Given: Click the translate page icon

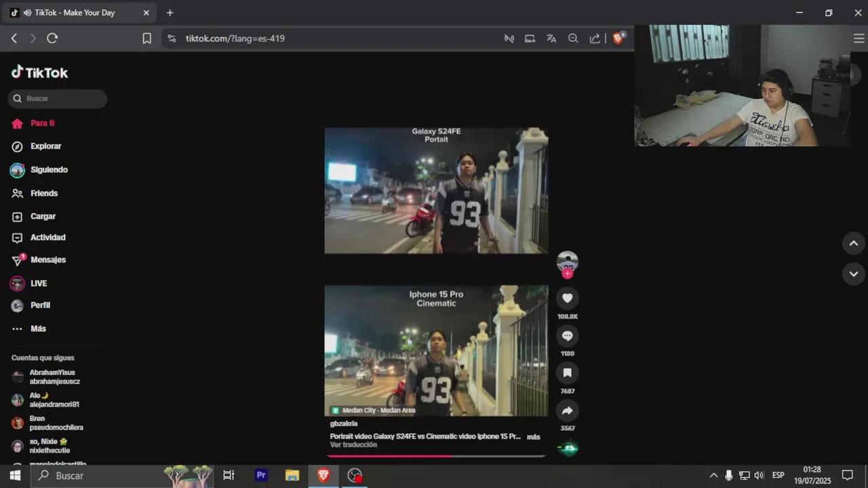Looking at the screenshot, I should tap(551, 39).
